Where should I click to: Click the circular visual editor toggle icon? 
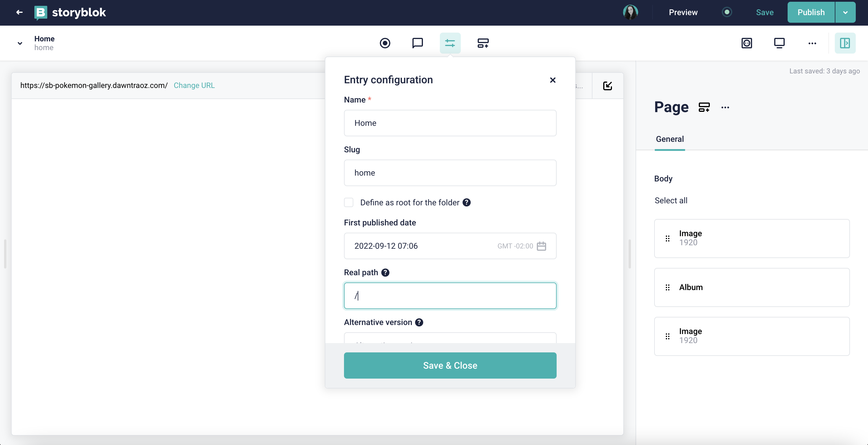coord(385,43)
